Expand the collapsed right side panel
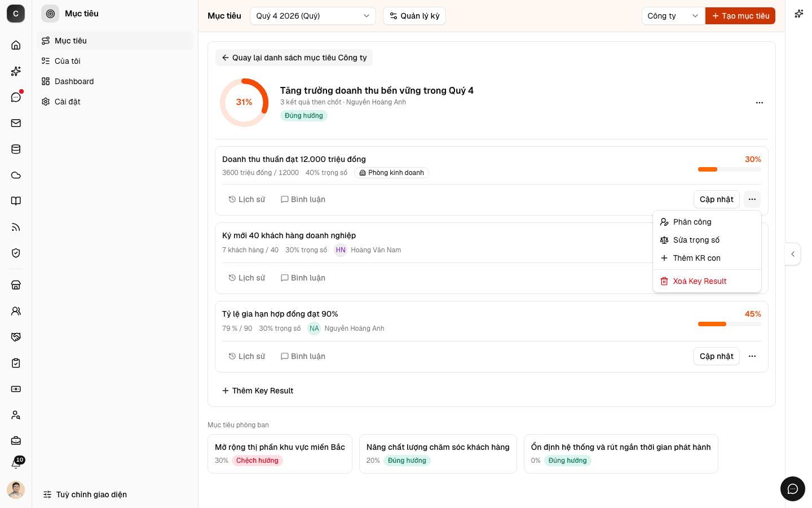812x508 pixels. coord(793,254)
